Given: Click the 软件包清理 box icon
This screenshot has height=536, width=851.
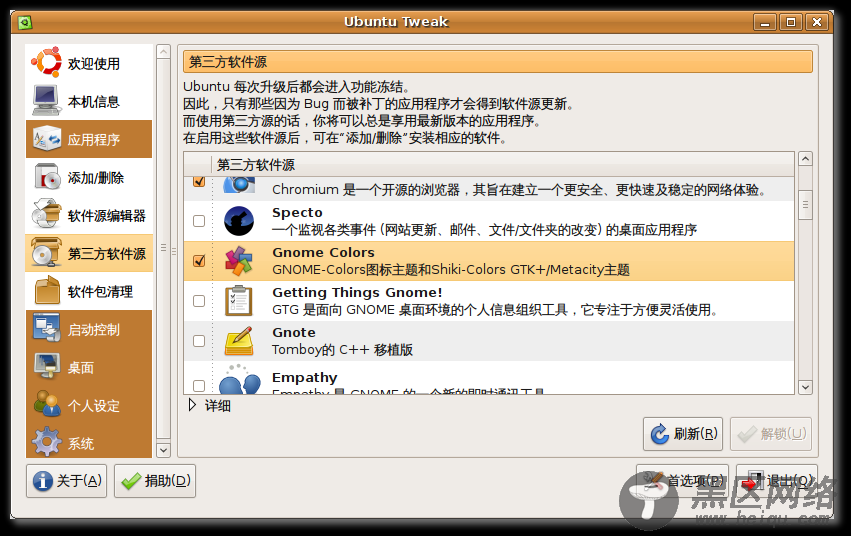Looking at the screenshot, I should 47,291.
